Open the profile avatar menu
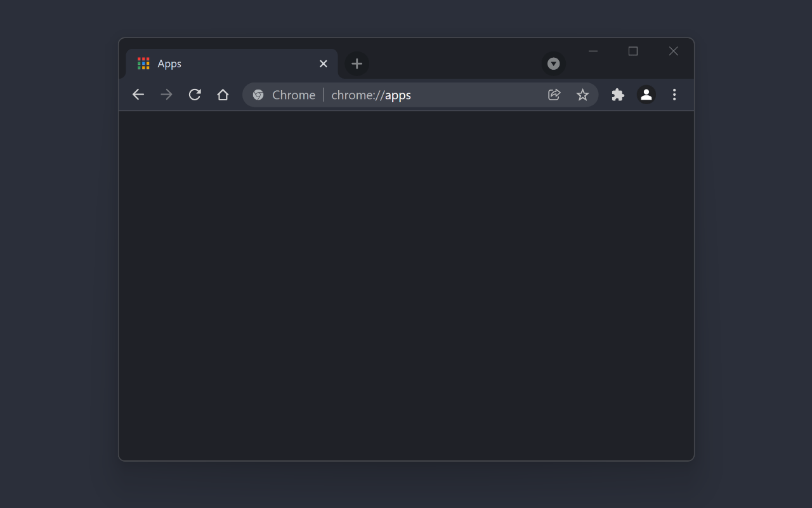812x508 pixels. point(646,95)
